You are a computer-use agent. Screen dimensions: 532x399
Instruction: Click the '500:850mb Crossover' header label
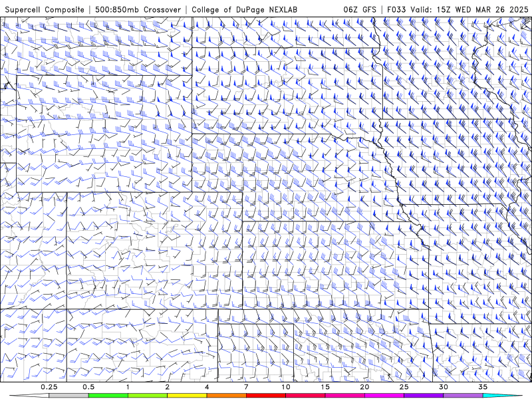click(x=138, y=10)
